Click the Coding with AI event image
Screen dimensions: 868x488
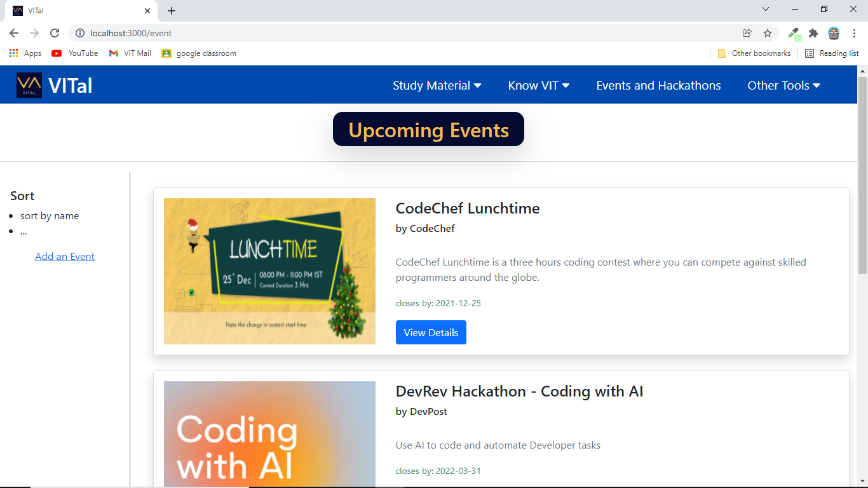pyautogui.click(x=269, y=434)
